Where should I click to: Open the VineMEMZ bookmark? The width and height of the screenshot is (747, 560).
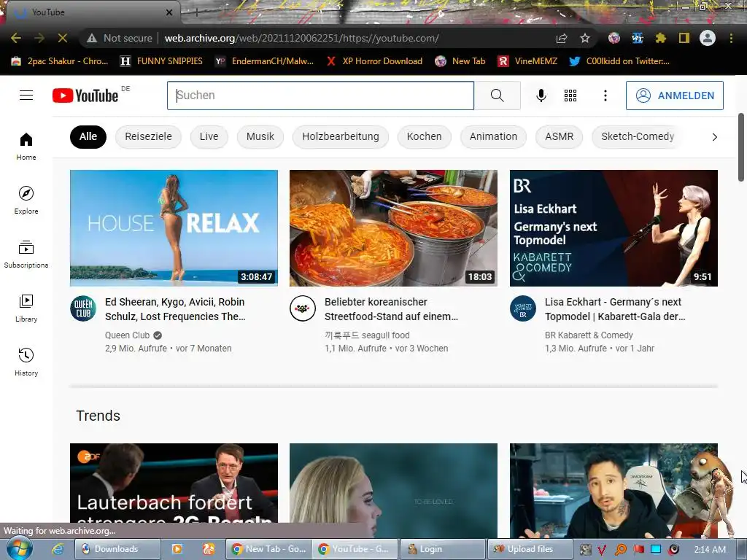point(527,61)
